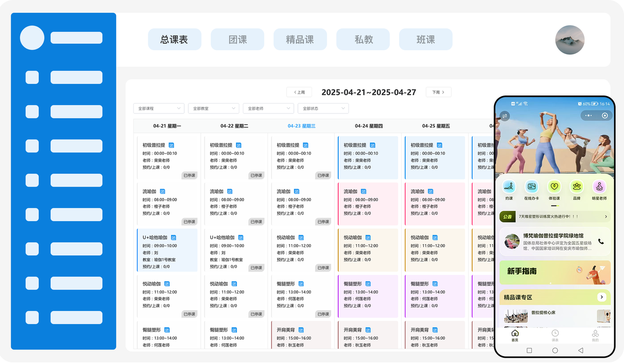
Task: Click the switch arrows icon on phone banner
Action: [505, 116]
